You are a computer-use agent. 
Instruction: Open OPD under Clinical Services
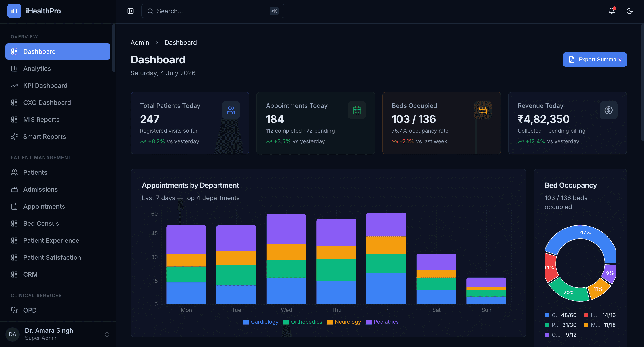(x=58, y=311)
